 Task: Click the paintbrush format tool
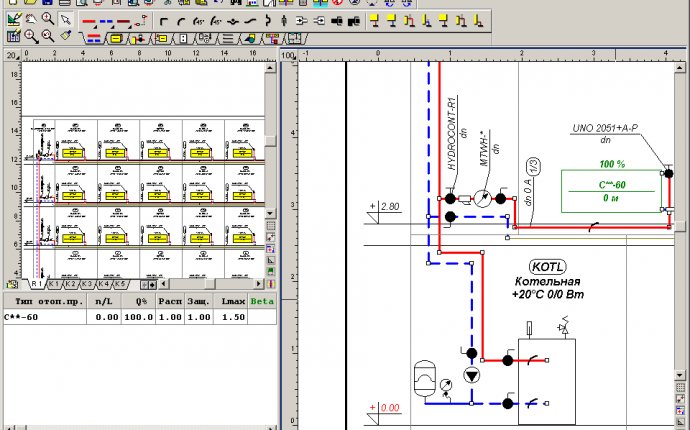click(x=64, y=37)
